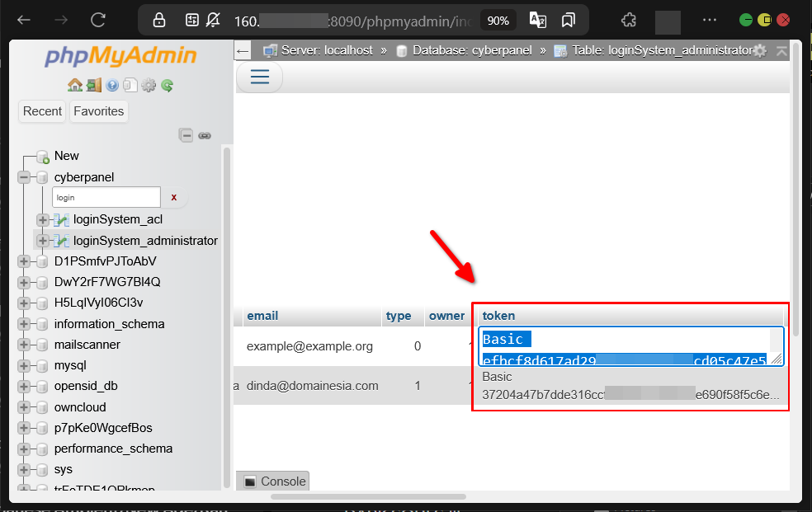Reload the browser page
This screenshot has width=812, height=512.
98,20
